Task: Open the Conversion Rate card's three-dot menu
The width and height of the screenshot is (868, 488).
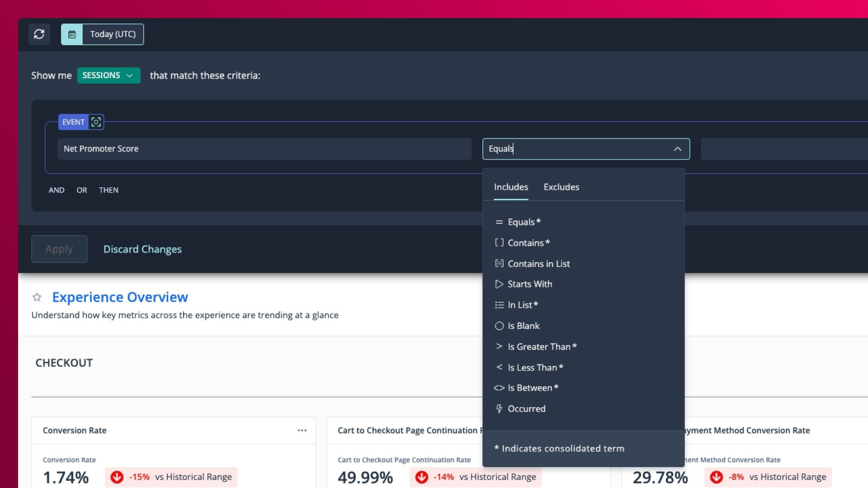Action: click(302, 431)
